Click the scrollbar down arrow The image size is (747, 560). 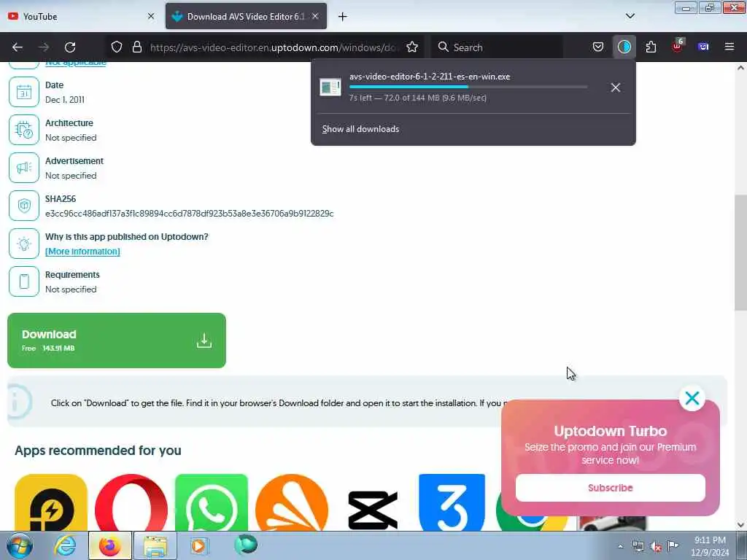click(740, 525)
